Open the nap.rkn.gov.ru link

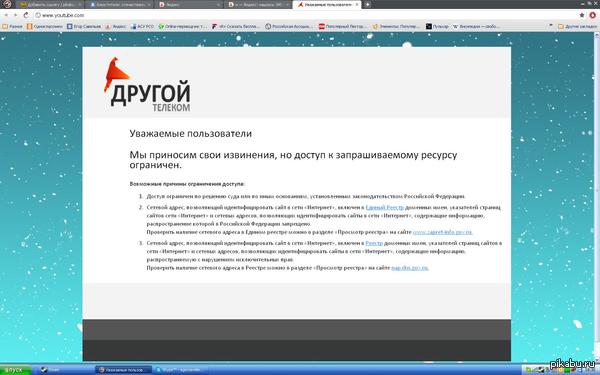(x=410, y=268)
